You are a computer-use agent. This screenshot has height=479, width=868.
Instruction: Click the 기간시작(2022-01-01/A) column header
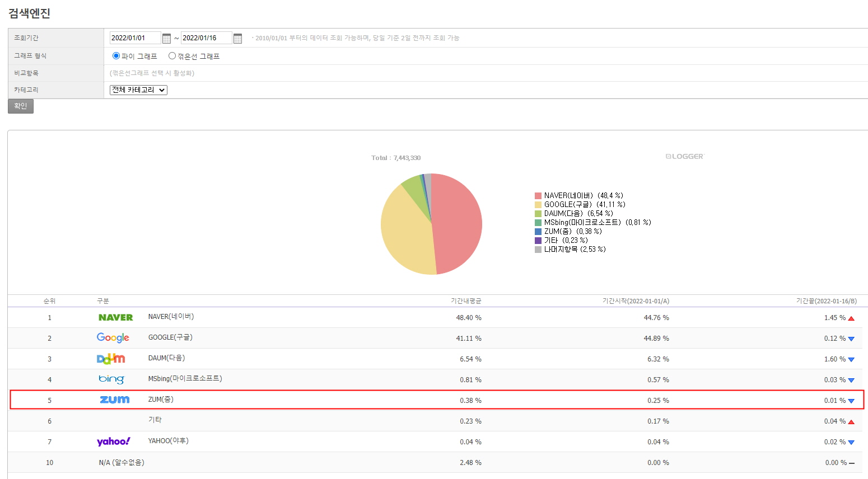[636, 301]
